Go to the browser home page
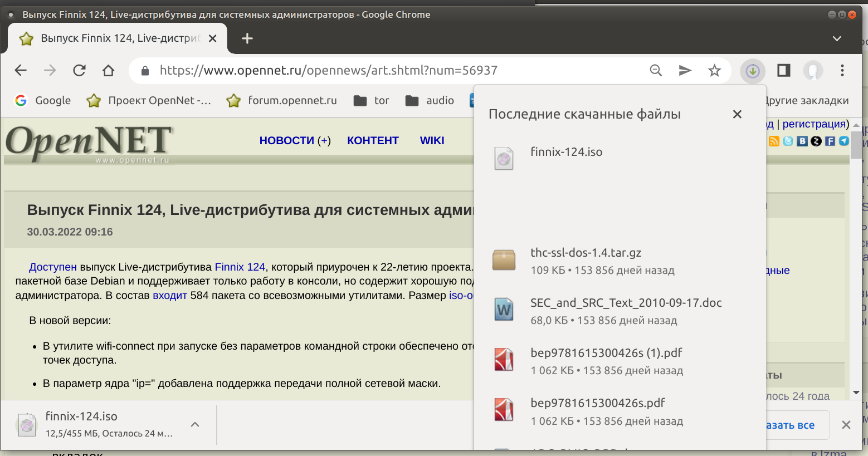 [x=108, y=70]
